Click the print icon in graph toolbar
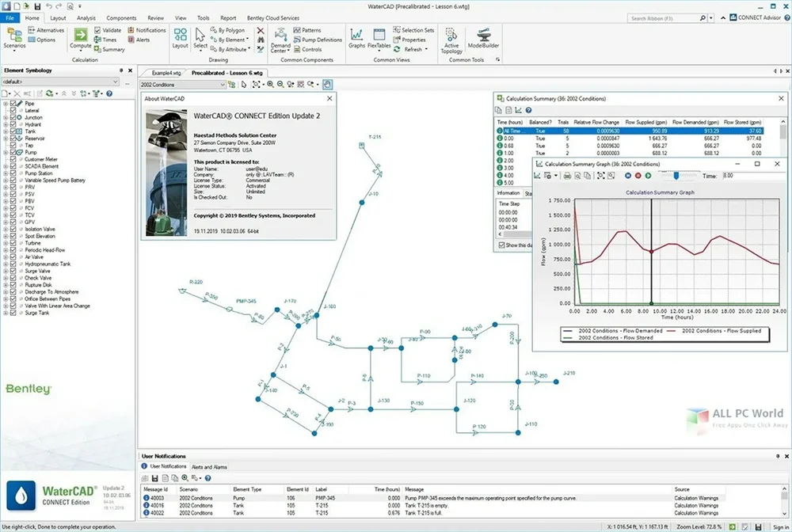Image resolution: width=792 pixels, height=532 pixels. point(567,176)
